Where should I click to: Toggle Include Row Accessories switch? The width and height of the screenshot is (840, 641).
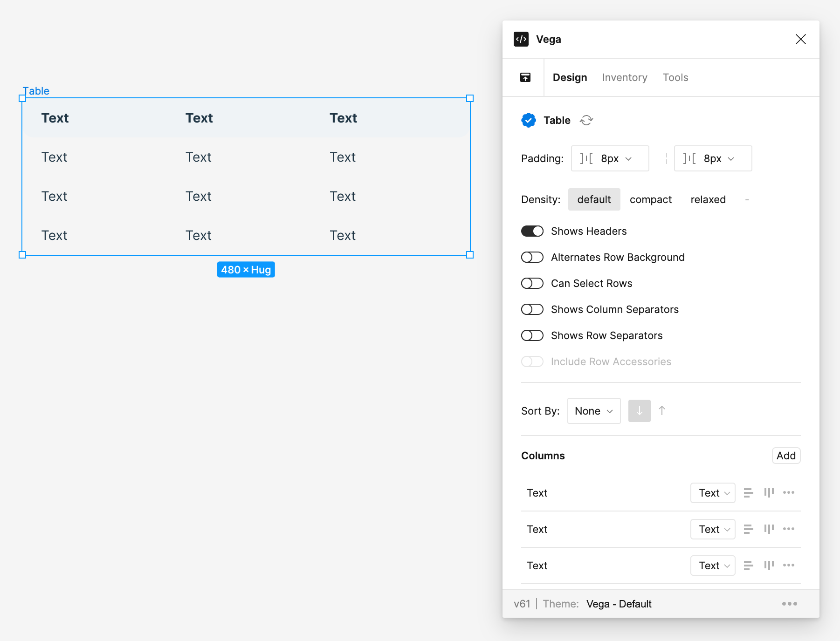[x=532, y=361]
